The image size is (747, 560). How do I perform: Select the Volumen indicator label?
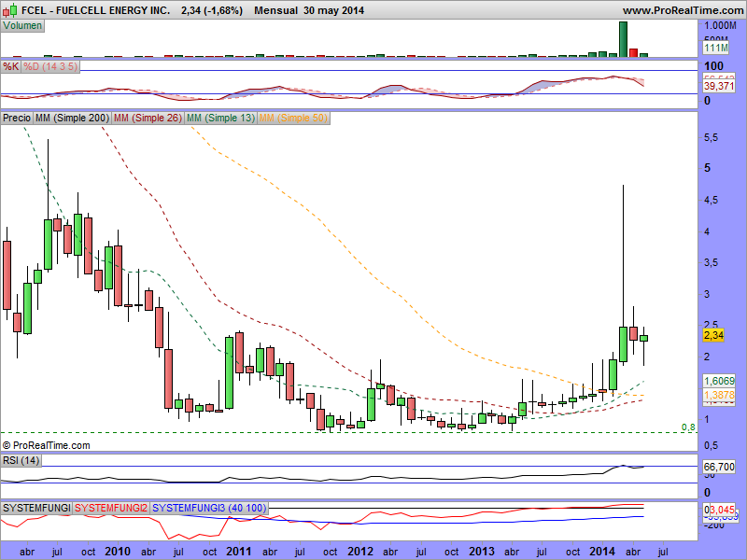click(22, 26)
